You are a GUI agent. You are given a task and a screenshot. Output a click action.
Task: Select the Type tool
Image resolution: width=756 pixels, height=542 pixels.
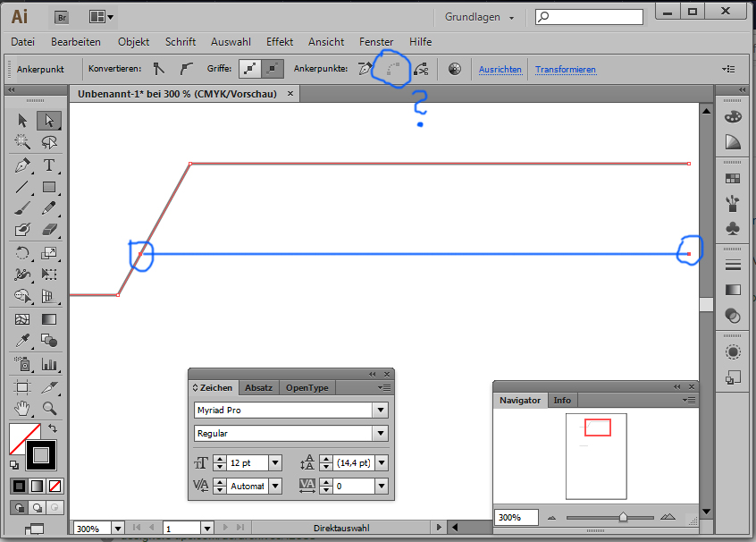(x=49, y=165)
